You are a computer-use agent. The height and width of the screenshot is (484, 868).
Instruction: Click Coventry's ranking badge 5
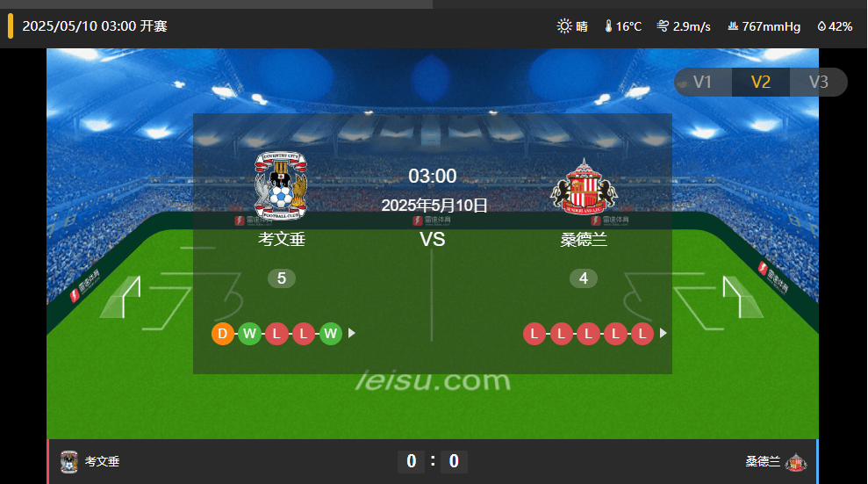[281, 278]
